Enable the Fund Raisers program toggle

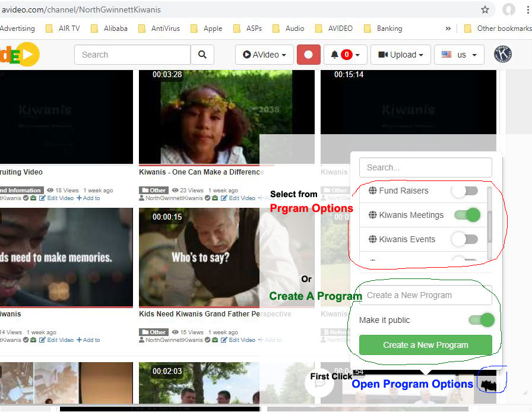[x=465, y=191]
